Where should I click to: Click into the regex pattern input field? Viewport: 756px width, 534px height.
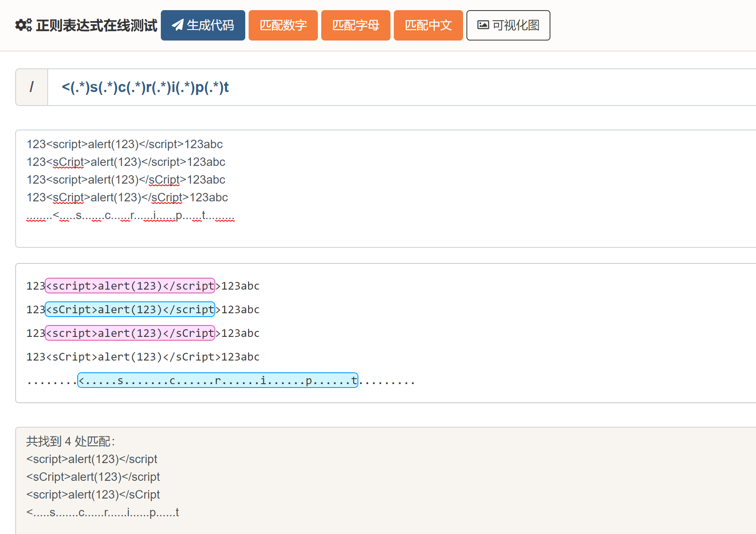pos(402,87)
